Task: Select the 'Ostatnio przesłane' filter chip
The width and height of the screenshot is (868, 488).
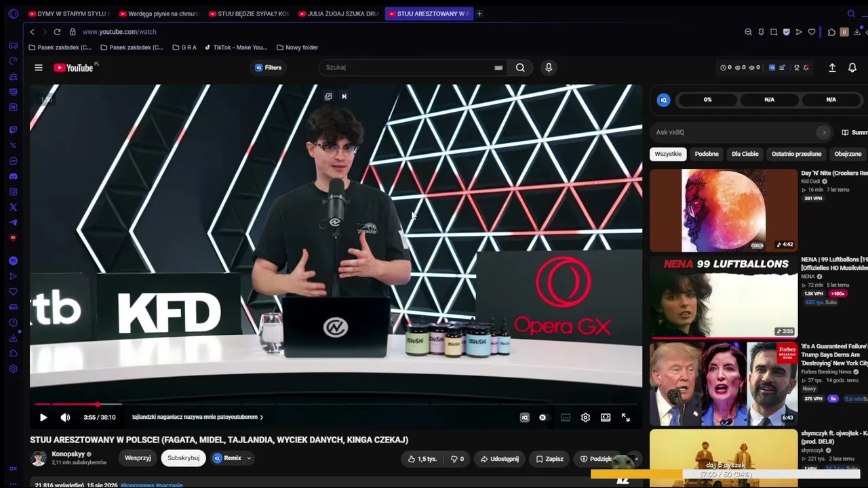Action: pos(796,154)
